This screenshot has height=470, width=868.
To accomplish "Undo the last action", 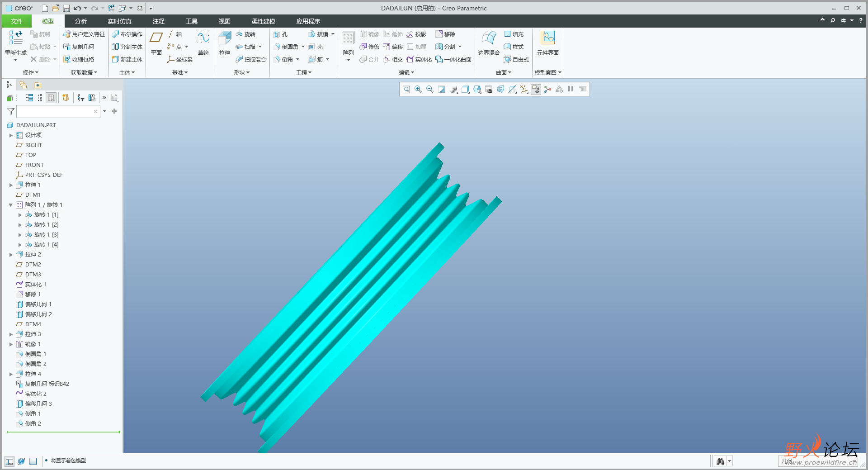I will coord(77,8).
